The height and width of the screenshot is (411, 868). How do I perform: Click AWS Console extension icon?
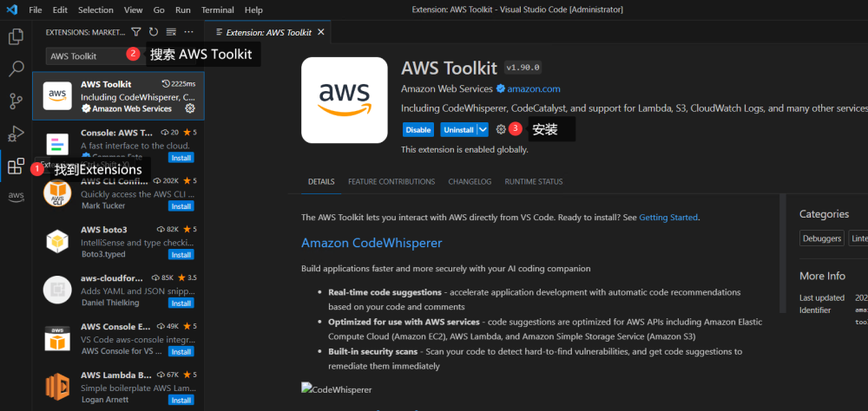pyautogui.click(x=57, y=338)
